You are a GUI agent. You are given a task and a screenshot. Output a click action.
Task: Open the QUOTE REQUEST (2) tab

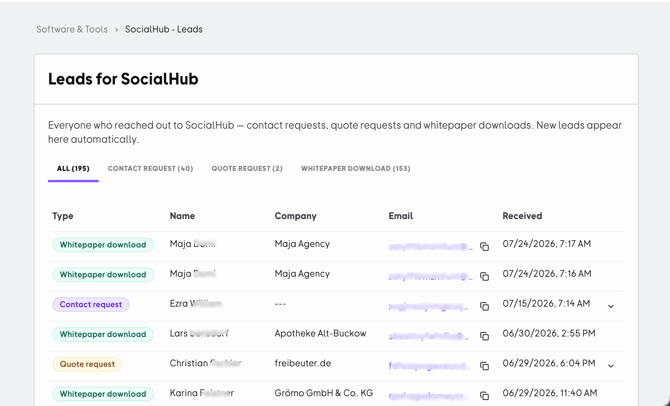click(x=247, y=168)
